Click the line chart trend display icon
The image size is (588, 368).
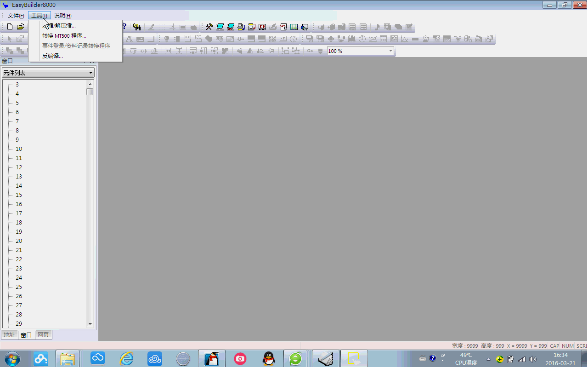tap(373, 39)
